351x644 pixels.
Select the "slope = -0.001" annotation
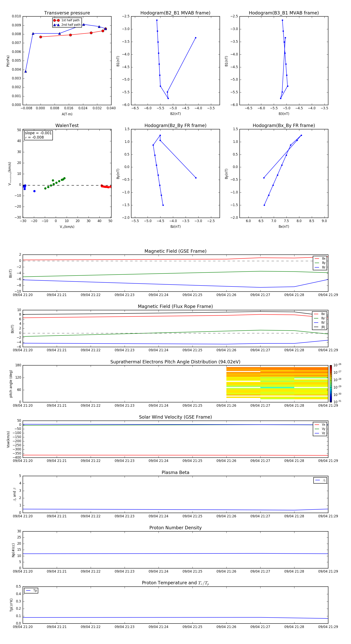38,133
